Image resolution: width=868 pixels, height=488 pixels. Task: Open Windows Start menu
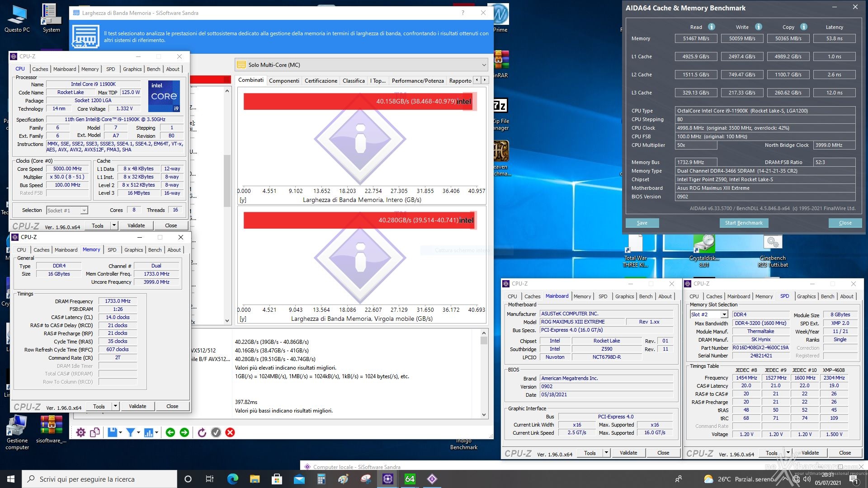[x=11, y=479]
